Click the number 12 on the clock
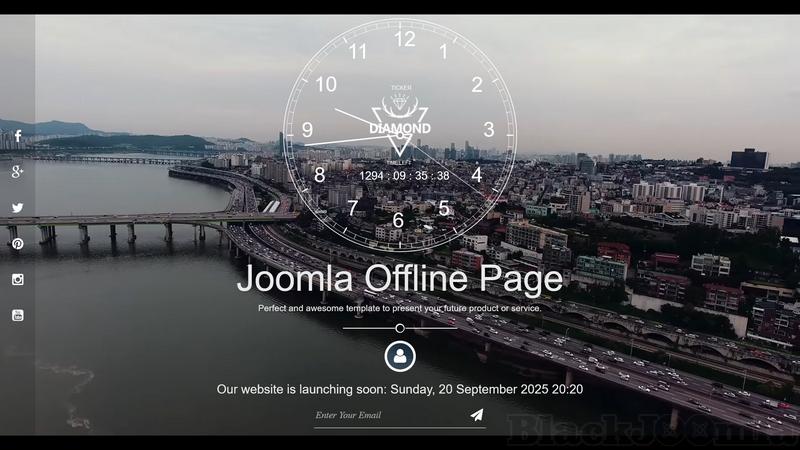800x450 pixels. pos(404,40)
